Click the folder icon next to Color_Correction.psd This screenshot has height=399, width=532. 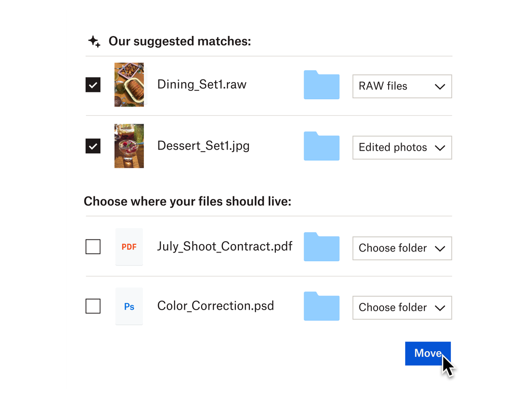[321, 307]
